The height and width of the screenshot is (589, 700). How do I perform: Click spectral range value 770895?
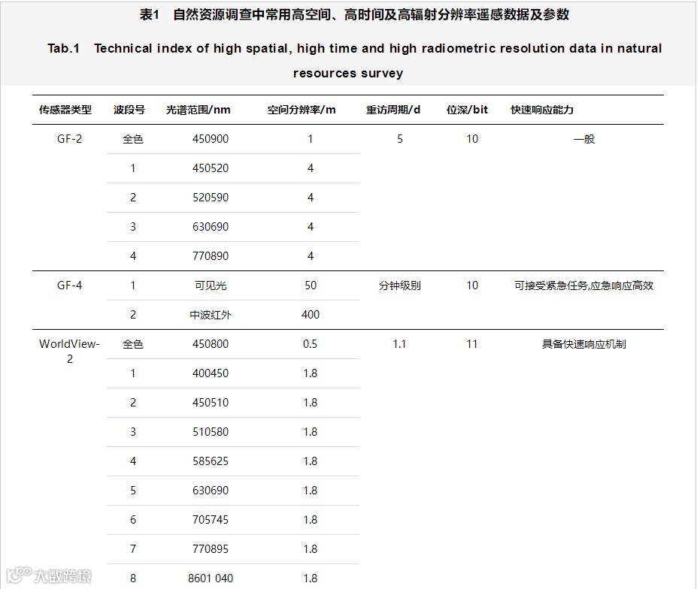211,549
